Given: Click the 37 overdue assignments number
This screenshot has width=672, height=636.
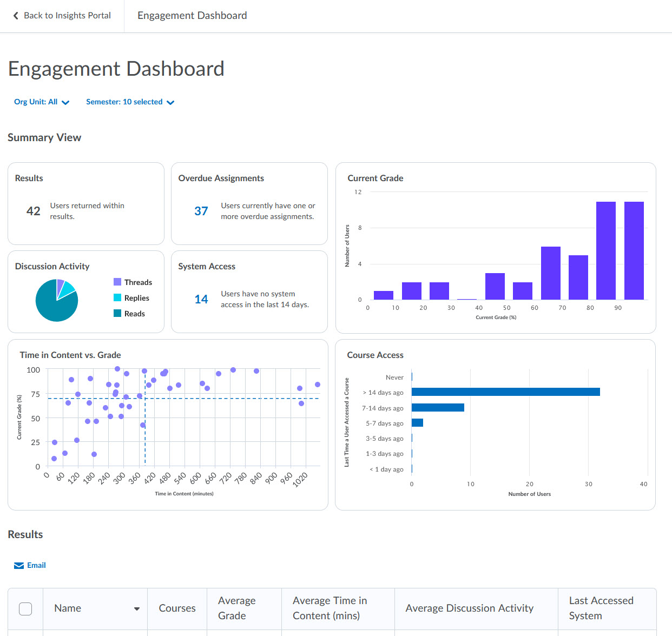Looking at the screenshot, I should coord(201,211).
